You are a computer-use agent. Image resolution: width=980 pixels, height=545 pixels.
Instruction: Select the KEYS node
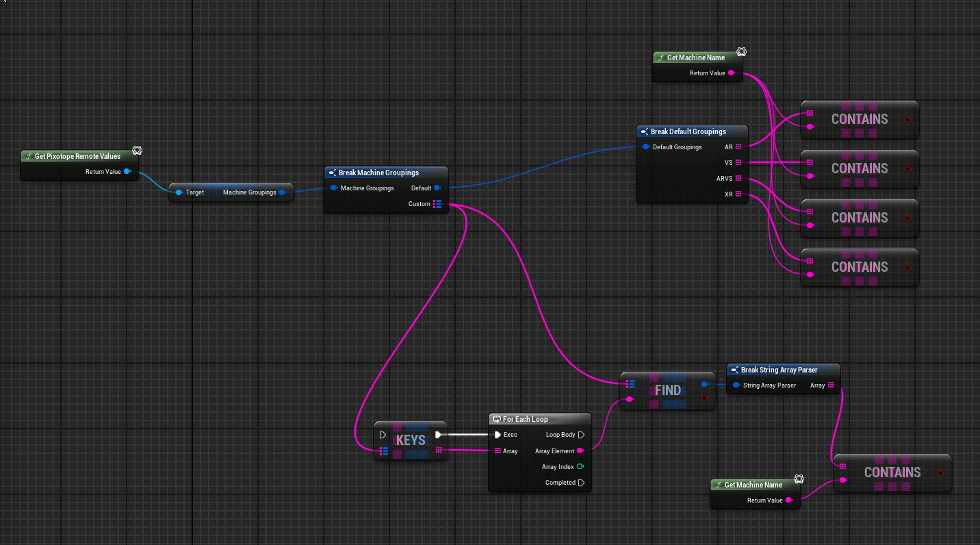coord(411,440)
